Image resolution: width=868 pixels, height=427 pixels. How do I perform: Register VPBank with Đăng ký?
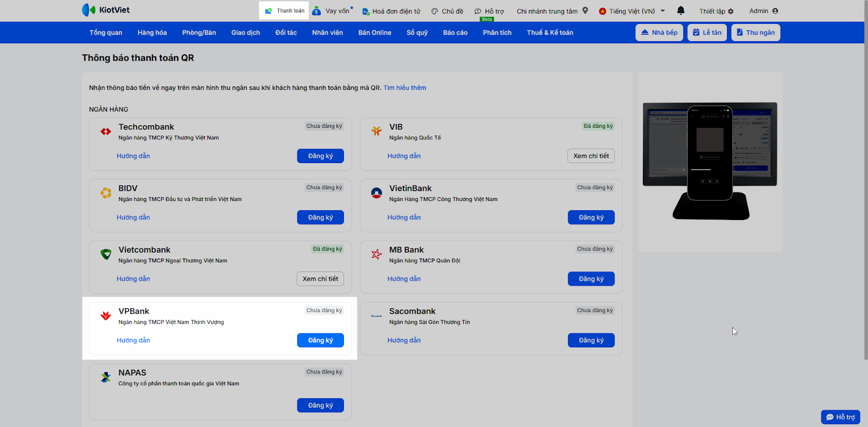click(321, 340)
